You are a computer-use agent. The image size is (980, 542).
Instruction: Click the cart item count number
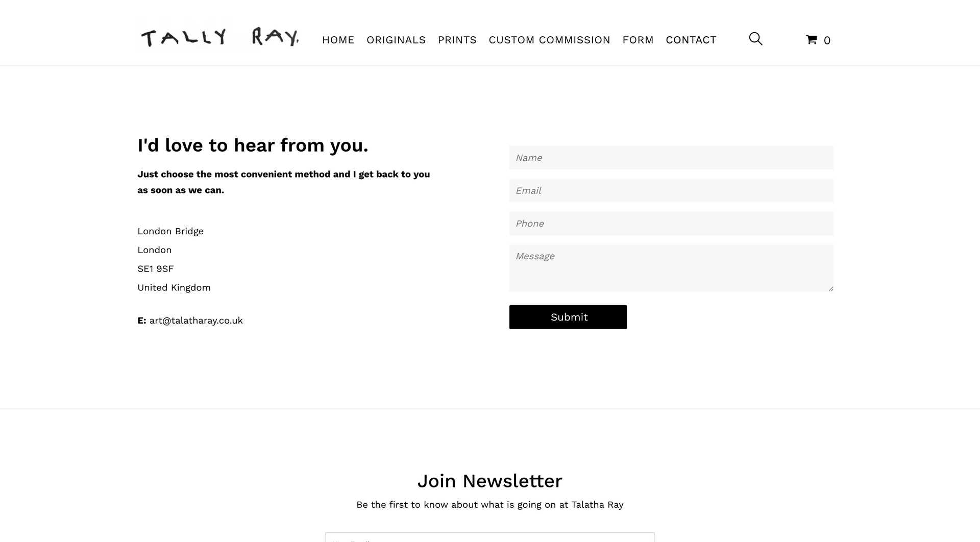(x=827, y=40)
